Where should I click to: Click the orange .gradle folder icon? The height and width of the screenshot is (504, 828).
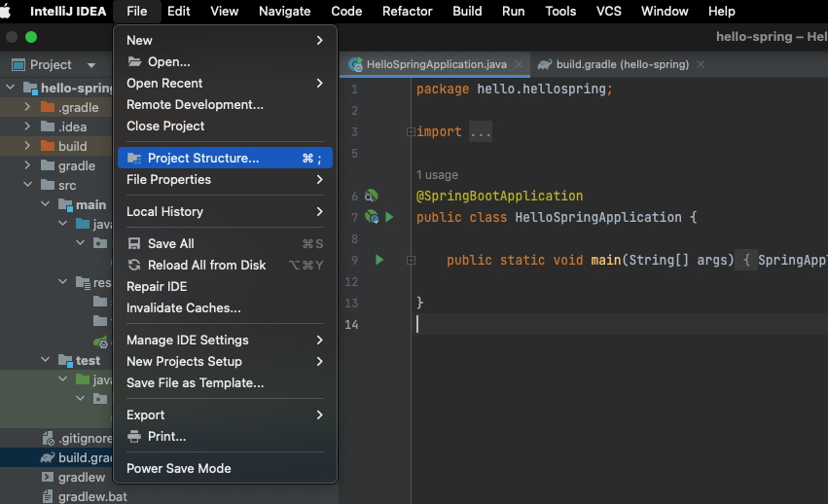(48, 107)
